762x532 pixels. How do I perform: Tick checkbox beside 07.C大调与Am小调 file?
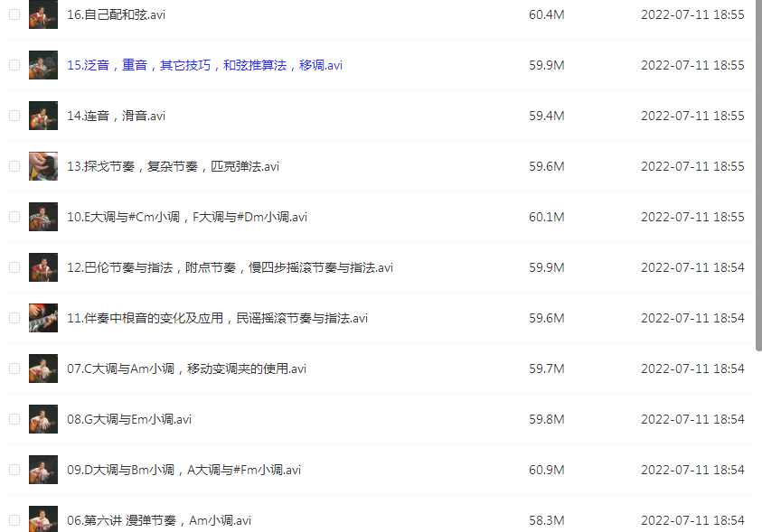[14, 369]
